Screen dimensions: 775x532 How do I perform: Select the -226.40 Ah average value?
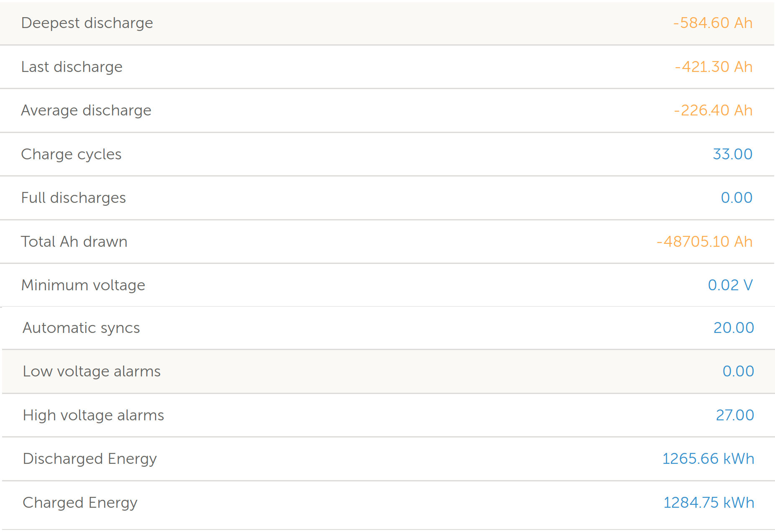click(x=713, y=110)
